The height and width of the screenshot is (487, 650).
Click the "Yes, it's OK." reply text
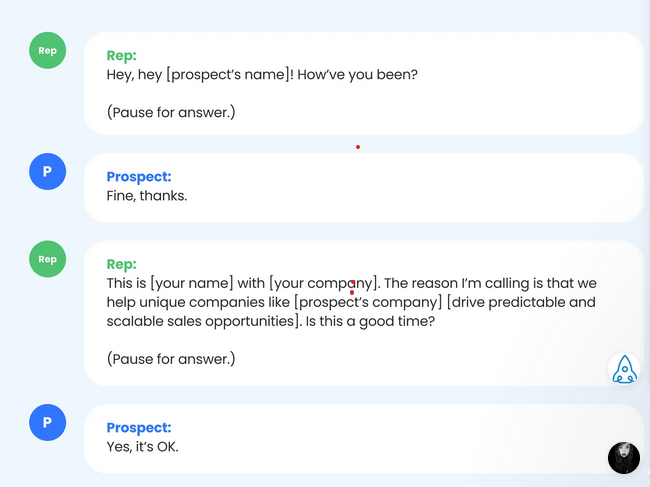143,446
